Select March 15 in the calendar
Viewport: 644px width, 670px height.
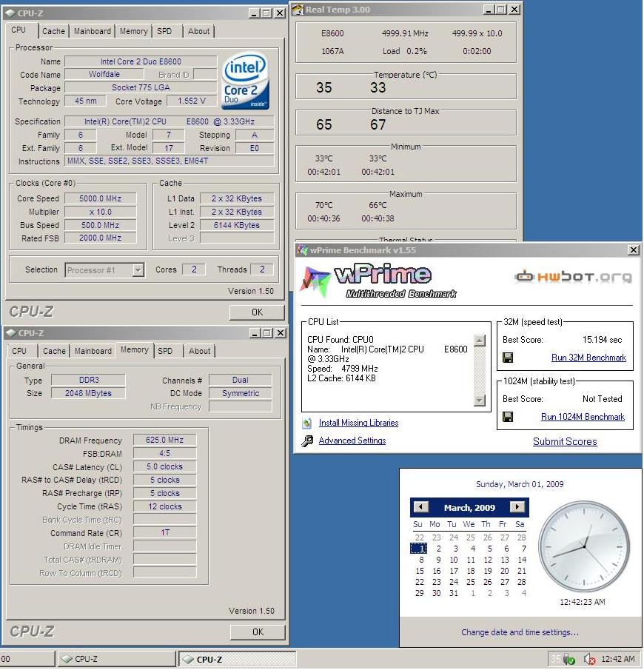click(420, 571)
